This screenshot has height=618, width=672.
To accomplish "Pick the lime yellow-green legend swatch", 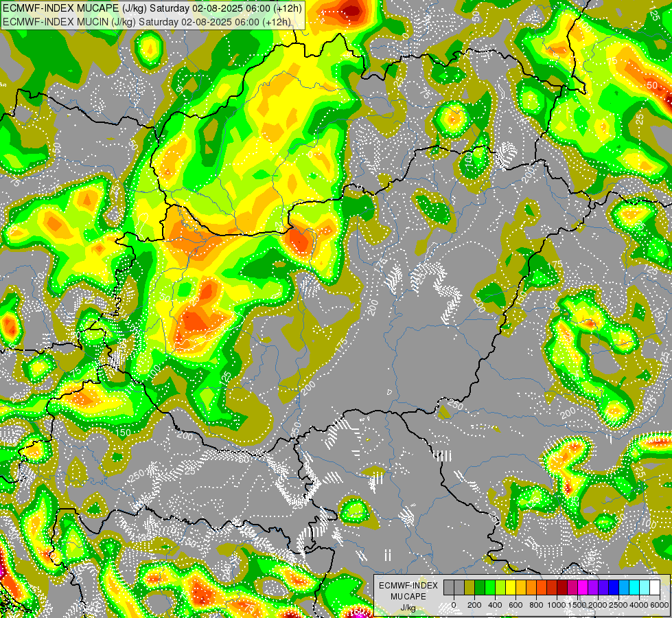I will pos(500,588).
